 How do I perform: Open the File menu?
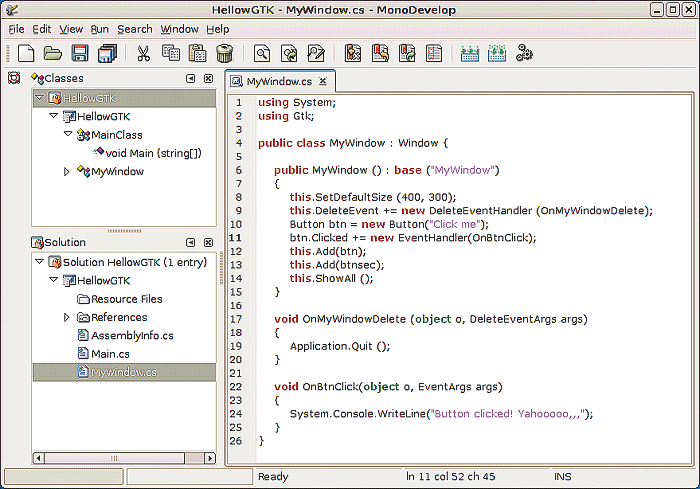17,29
